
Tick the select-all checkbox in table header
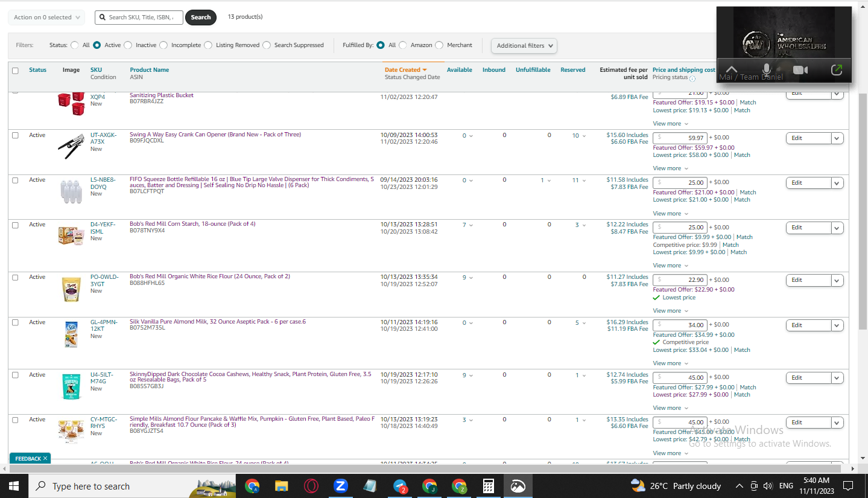[15, 71]
